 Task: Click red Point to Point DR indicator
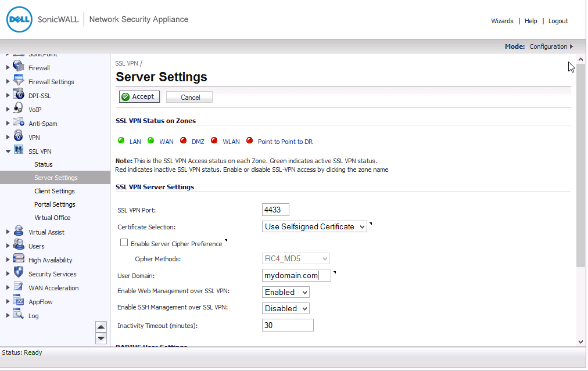pyautogui.click(x=249, y=141)
